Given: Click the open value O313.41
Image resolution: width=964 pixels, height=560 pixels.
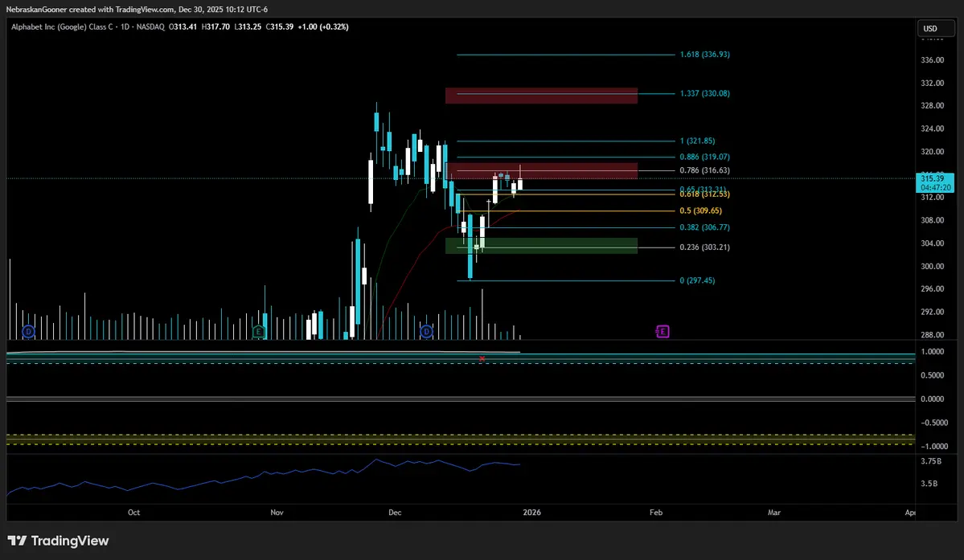Looking at the screenshot, I should (183, 27).
